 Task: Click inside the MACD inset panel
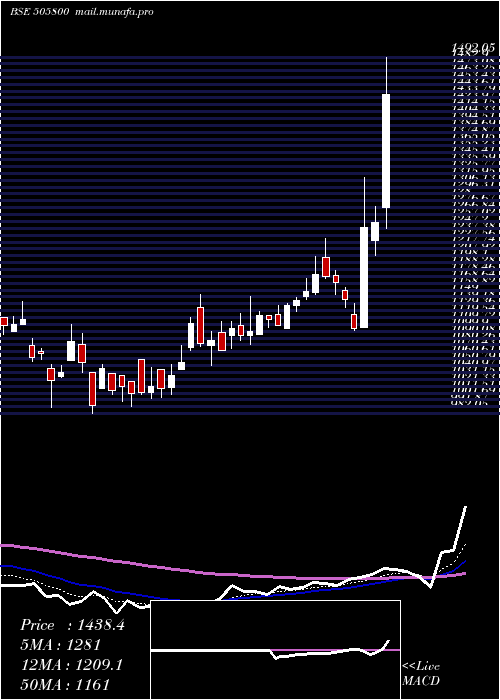pyautogui.click(x=275, y=650)
